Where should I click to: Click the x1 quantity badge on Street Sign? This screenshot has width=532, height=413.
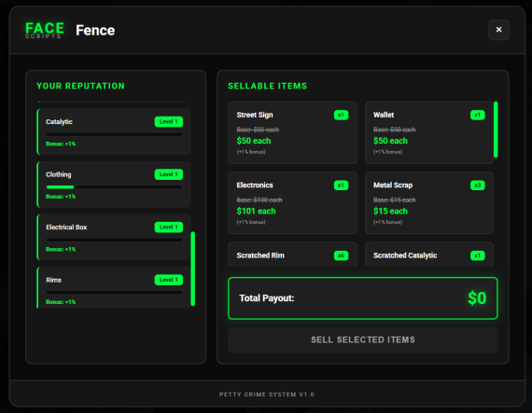pyautogui.click(x=341, y=115)
